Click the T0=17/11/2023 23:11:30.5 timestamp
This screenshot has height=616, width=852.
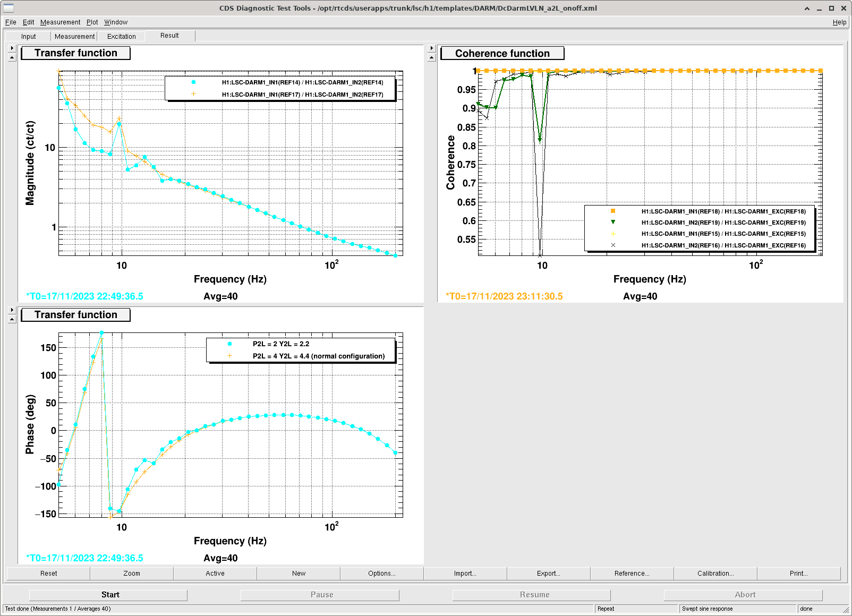click(504, 296)
